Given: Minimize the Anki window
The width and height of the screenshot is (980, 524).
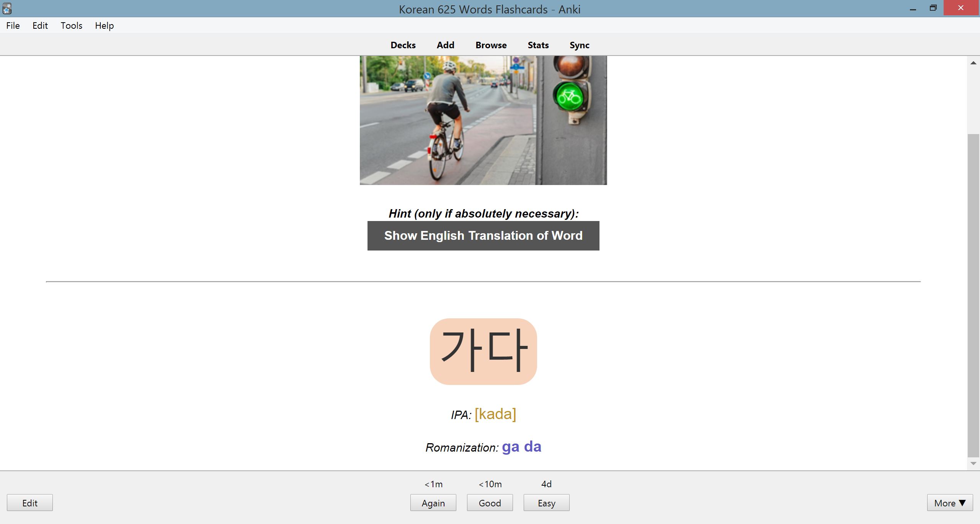Looking at the screenshot, I should click(913, 9).
